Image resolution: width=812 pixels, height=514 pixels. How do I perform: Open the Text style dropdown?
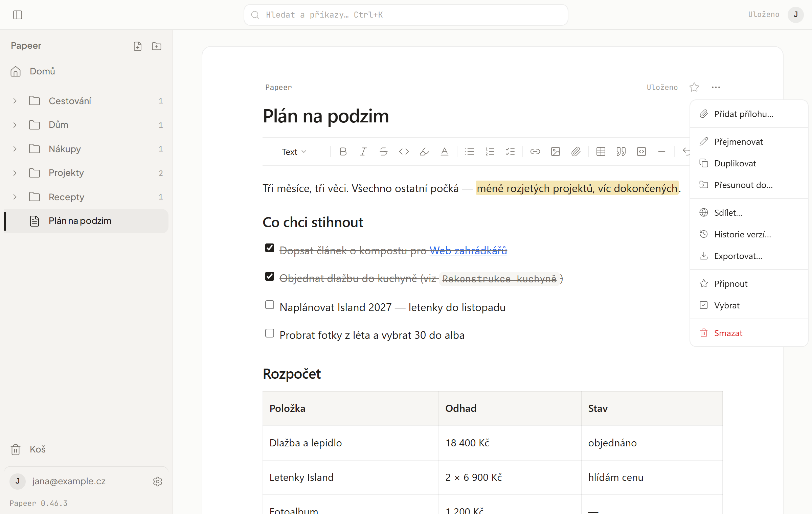point(294,151)
